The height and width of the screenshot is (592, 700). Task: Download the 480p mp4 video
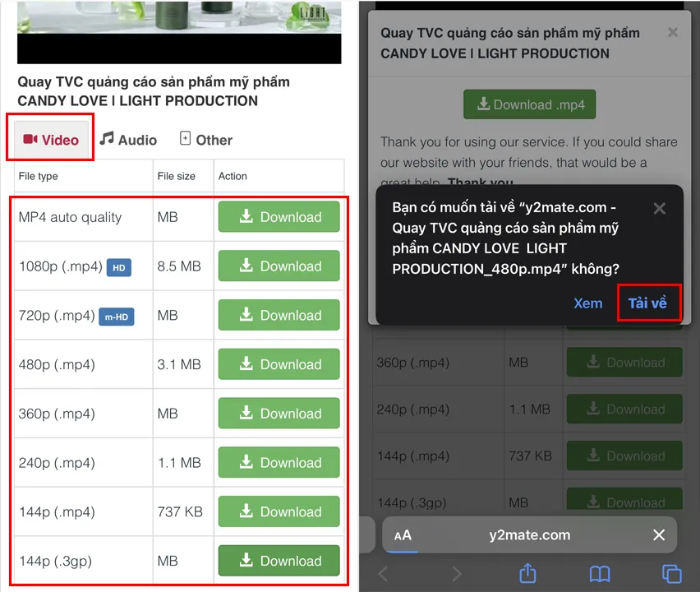(x=279, y=364)
